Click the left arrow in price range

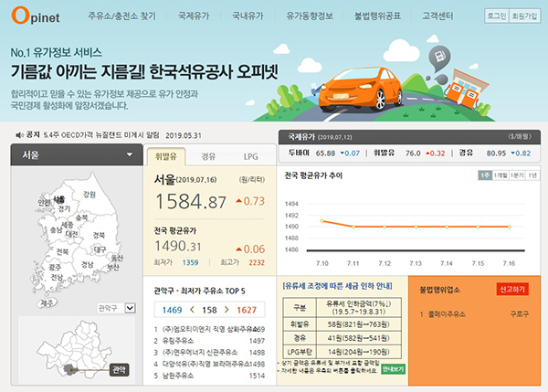click(x=192, y=310)
